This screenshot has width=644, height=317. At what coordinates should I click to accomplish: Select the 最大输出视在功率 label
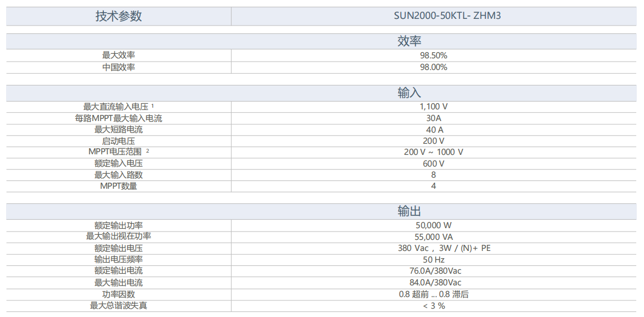pyautogui.click(x=118, y=237)
